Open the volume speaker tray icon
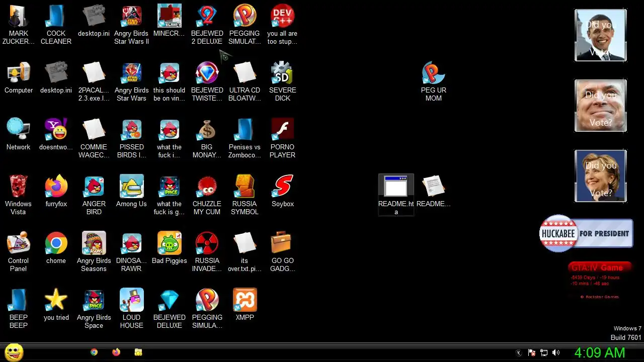644x362 pixels. click(556, 353)
